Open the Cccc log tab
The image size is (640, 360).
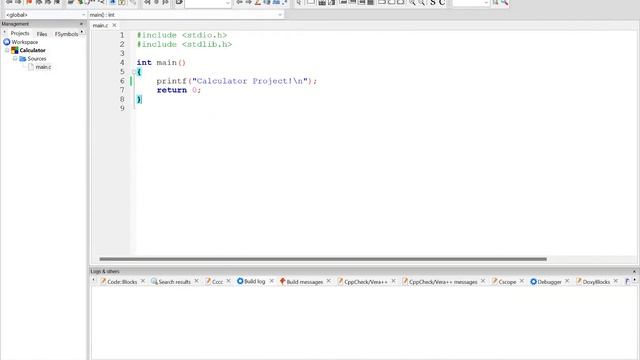point(218,282)
